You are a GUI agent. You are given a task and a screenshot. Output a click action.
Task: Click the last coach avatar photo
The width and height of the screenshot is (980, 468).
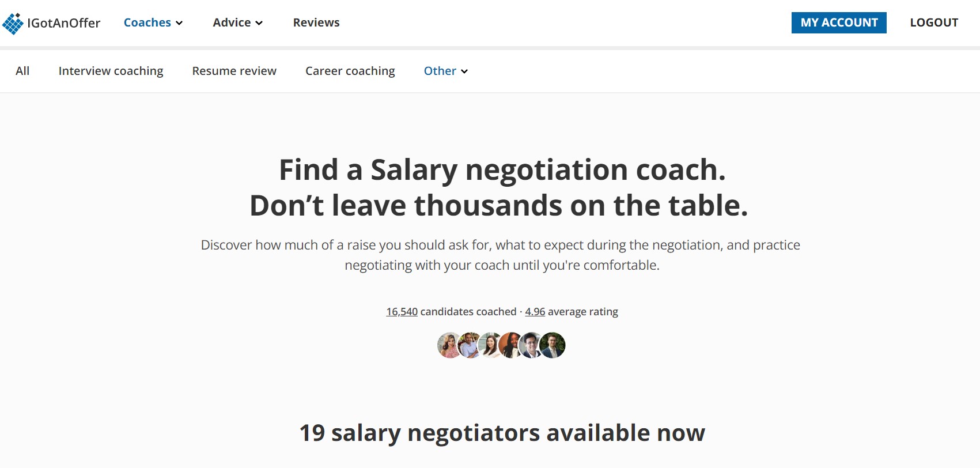click(x=553, y=345)
